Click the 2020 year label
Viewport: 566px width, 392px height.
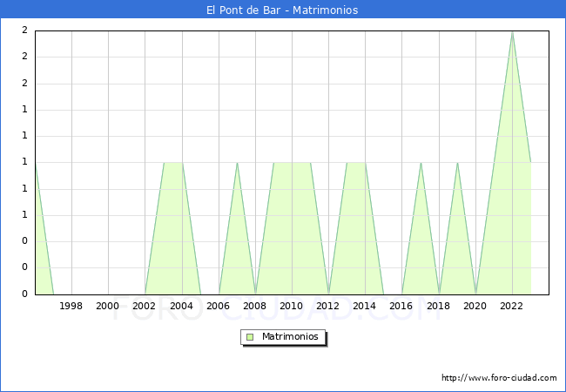(x=475, y=306)
